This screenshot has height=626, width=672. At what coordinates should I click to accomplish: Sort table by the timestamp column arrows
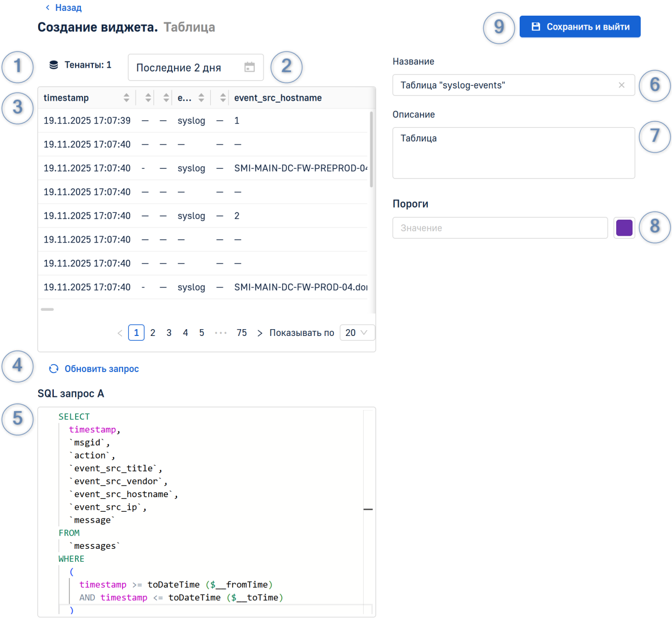(126, 98)
